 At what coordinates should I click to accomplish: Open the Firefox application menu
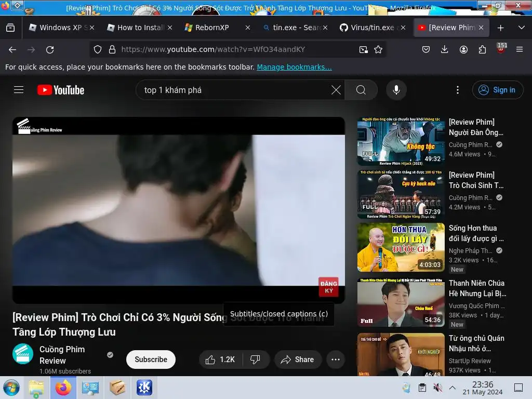click(x=520, y=49)
